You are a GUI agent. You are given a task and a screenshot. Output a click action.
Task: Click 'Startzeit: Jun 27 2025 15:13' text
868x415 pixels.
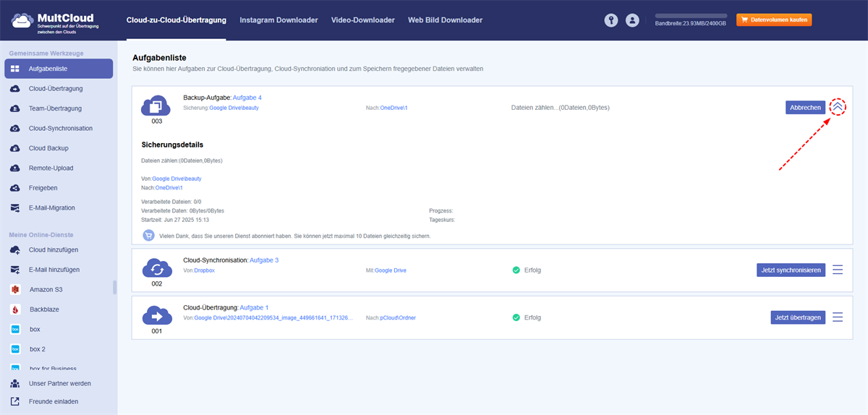coord(175,219)
